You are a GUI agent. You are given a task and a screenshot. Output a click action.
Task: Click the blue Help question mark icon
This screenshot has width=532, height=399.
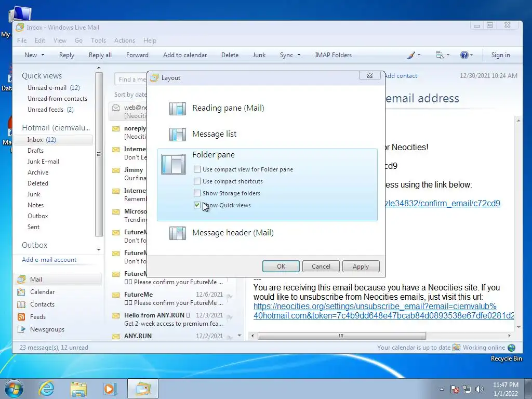click(x=464, y=55)
